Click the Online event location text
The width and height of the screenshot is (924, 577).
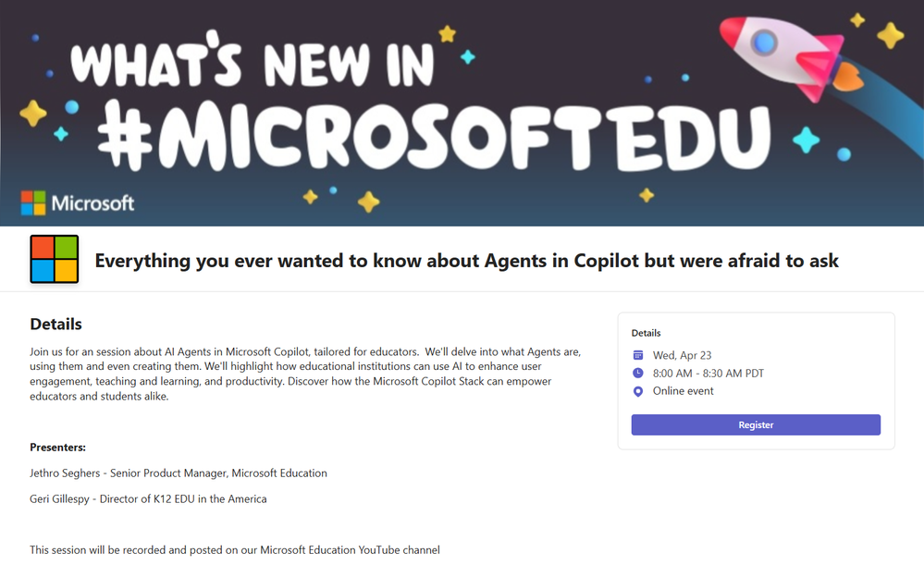[683, 391]
